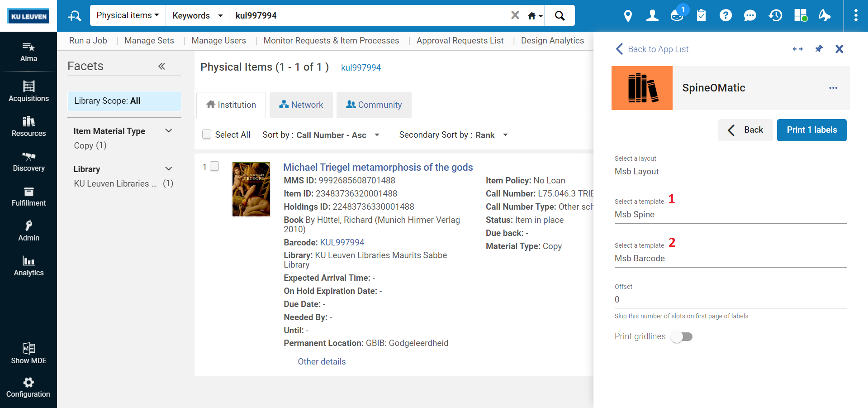868x408 pixels.
Task: Open the Fulfillment sidebar menu
Action: tap(28, 197)
